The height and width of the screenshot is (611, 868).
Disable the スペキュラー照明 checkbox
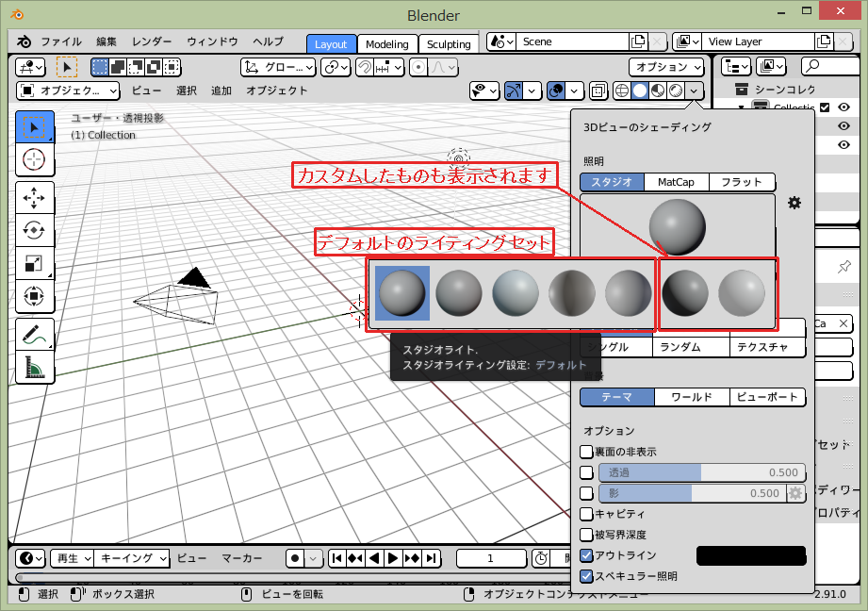pyautogui.click(x=586, y=576)
